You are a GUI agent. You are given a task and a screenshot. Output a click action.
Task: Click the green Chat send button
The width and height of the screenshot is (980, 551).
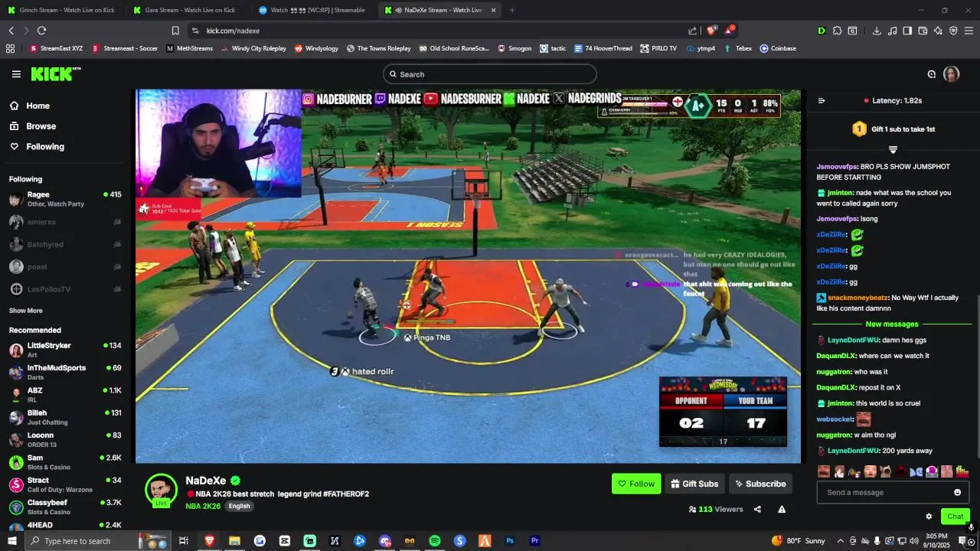coord(955,517)
